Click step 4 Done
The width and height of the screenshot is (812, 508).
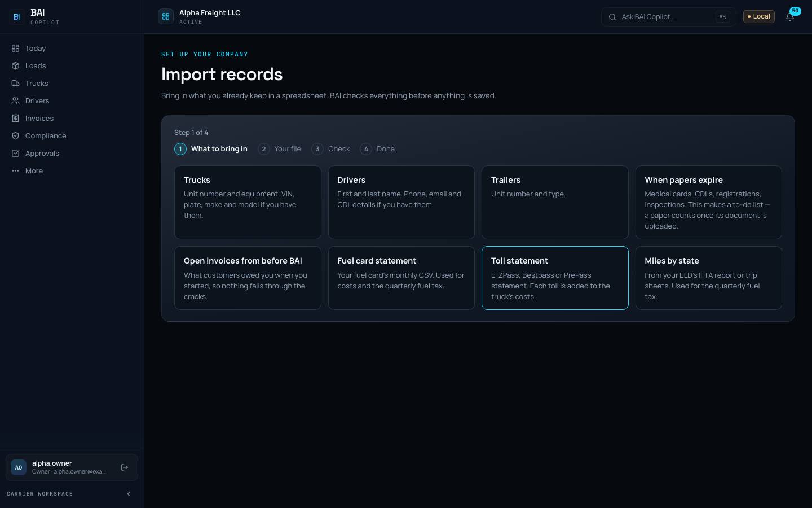[x=377, y=149]
